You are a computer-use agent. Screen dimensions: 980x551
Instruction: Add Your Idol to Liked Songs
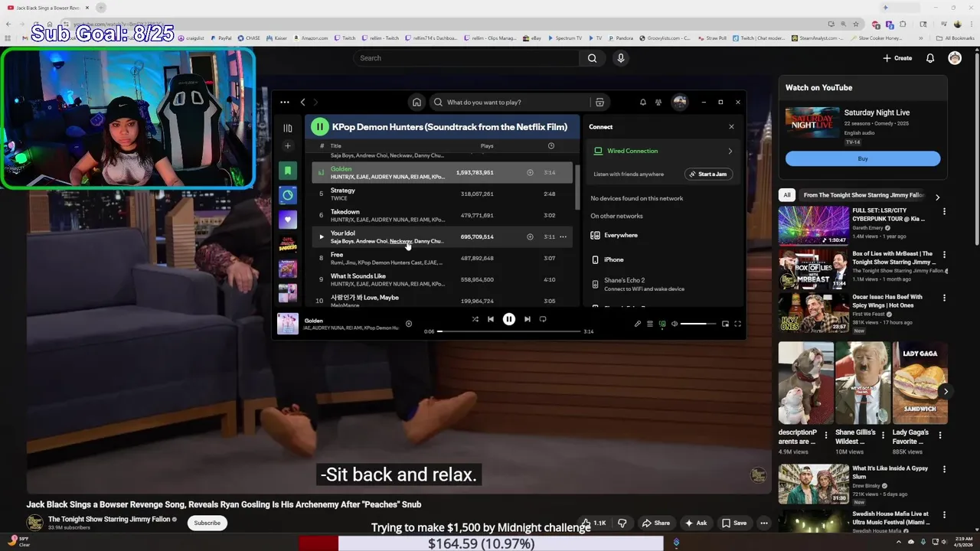(x=530, y=236)
